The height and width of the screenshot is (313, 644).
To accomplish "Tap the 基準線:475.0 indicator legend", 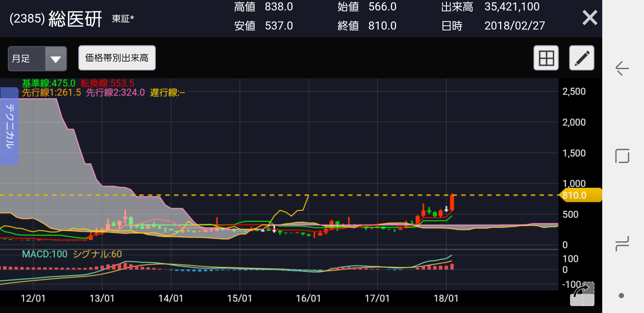I will (49, 83).
